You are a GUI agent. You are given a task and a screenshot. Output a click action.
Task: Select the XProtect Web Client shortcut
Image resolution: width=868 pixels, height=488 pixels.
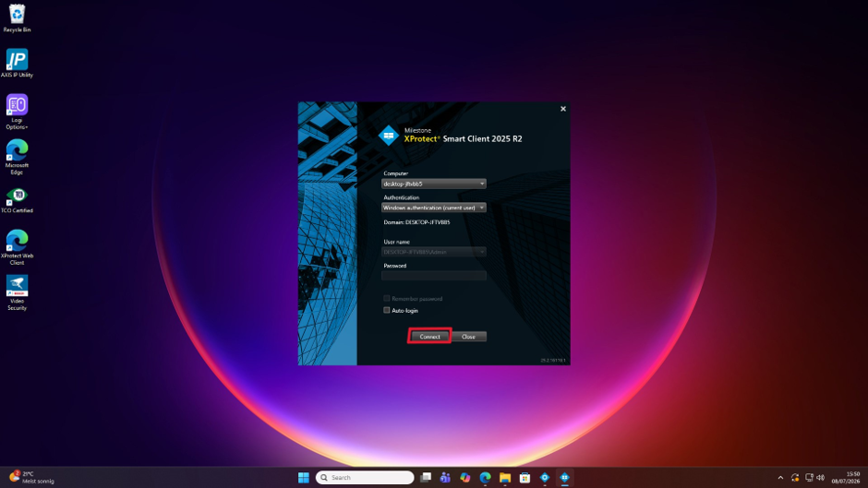(17, 247)
